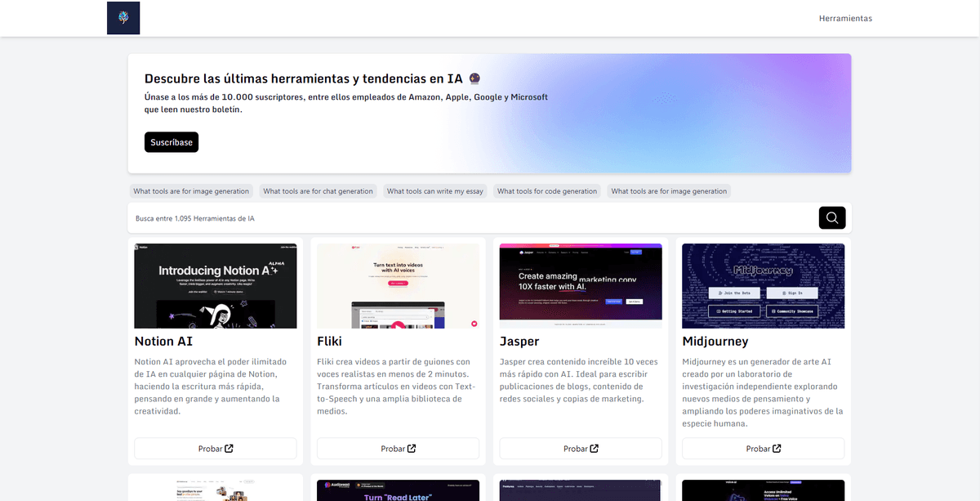Viewport: 980px width, 501px height.
Task: Select the 'What tools for code generation' chip
Action: pyautogui.click(x=547, y=191)
